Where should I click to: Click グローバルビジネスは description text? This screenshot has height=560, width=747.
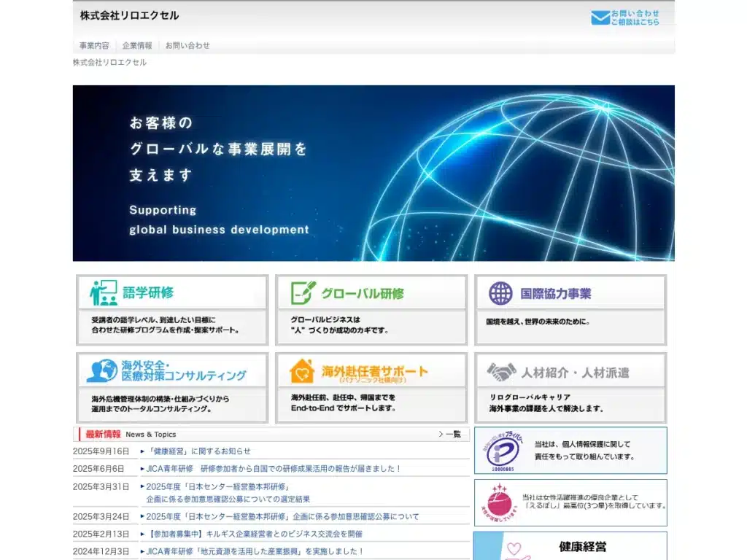click(339, 324)
